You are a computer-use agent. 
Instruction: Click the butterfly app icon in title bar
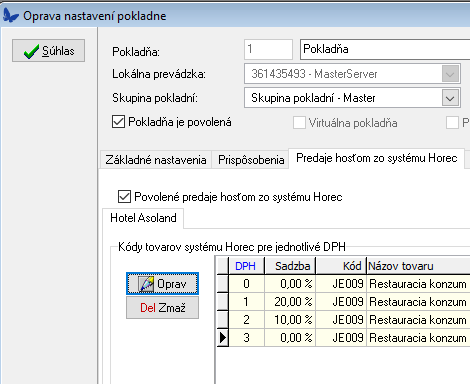(11, 16)
